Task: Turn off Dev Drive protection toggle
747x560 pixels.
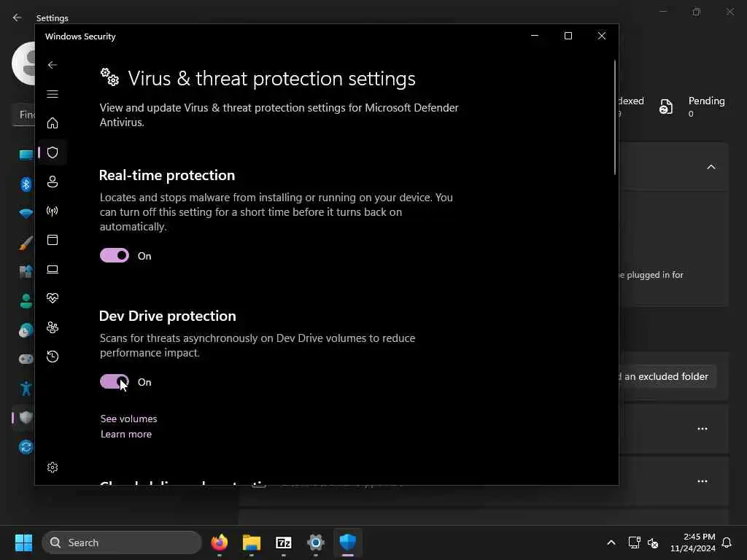Action: tap(115, 381)
